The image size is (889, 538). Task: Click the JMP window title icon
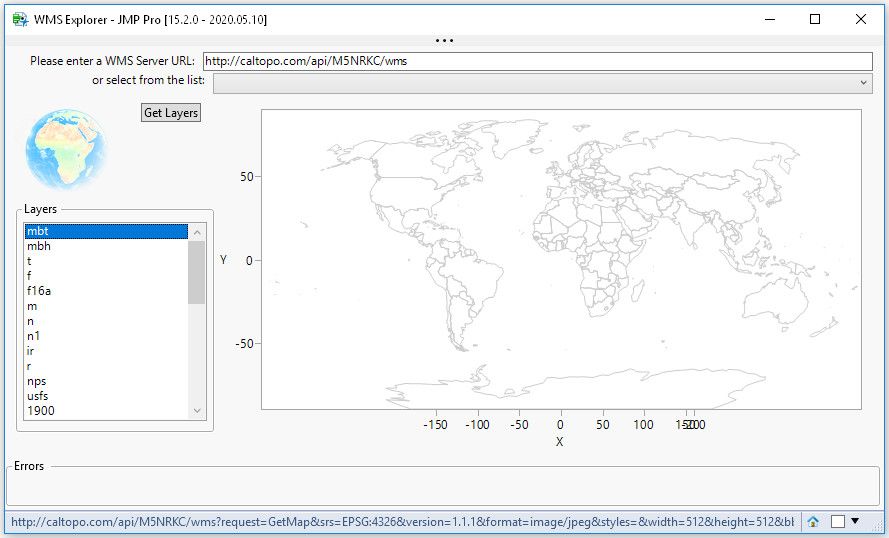click(20, 19)
